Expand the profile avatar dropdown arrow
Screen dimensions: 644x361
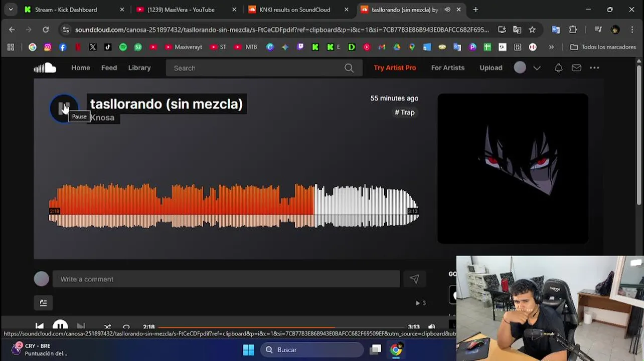[537, 68]
